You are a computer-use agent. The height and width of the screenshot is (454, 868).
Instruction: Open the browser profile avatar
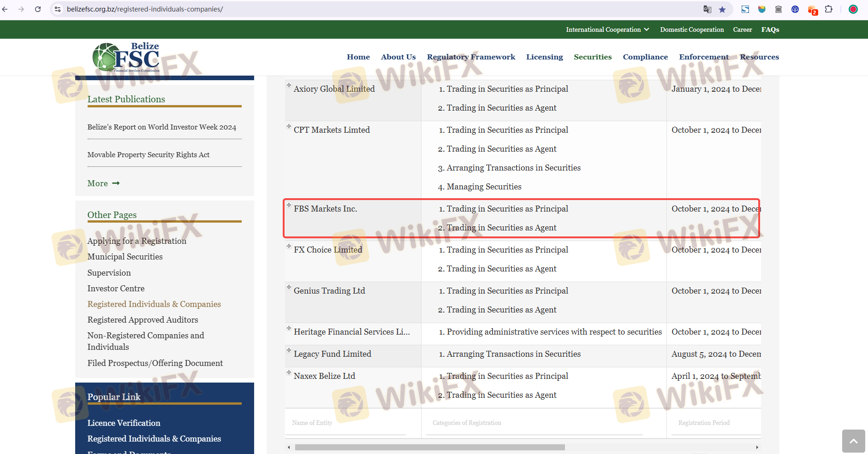853,9
